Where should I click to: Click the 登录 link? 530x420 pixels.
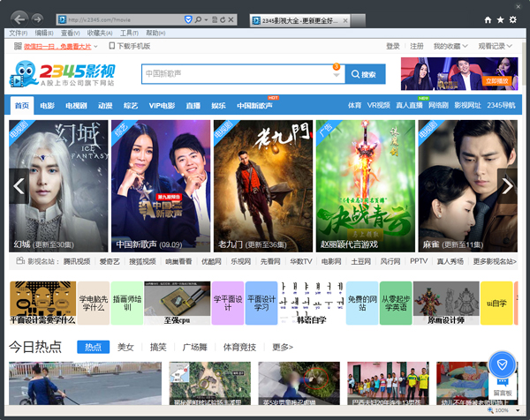tap(393, 46)
